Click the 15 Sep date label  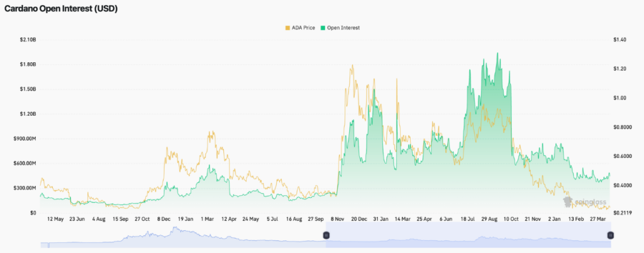121,219
